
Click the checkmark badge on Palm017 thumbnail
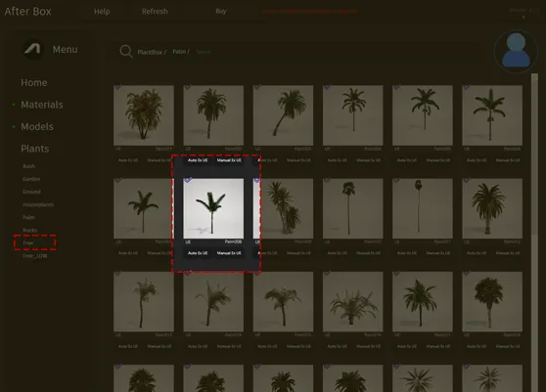click(x=396, y=273)
